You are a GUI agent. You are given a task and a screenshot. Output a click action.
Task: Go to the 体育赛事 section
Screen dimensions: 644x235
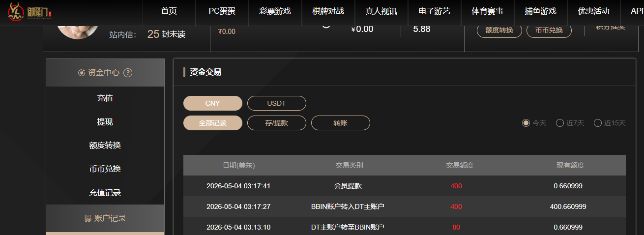pos(487,11)
